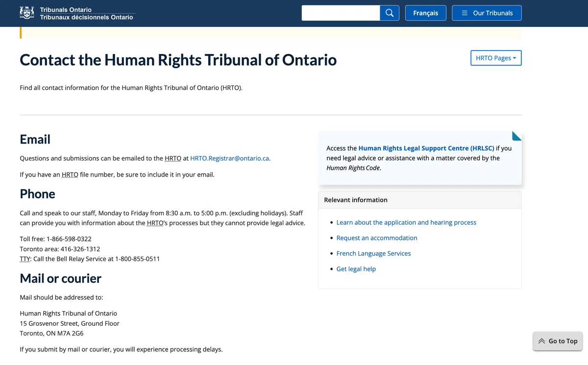Click the hamburger icon in Our Tribunals
Screen dimensions: 588x365
(x=465, y=13)
